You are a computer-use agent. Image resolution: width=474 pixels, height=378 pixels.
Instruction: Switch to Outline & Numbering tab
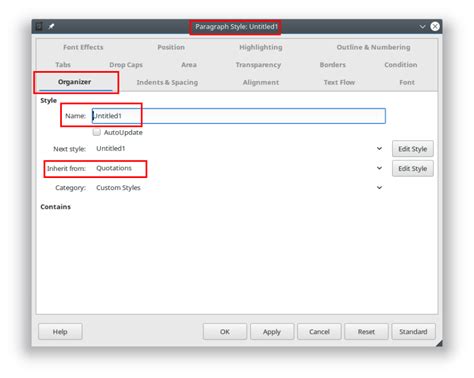[373, 47]
